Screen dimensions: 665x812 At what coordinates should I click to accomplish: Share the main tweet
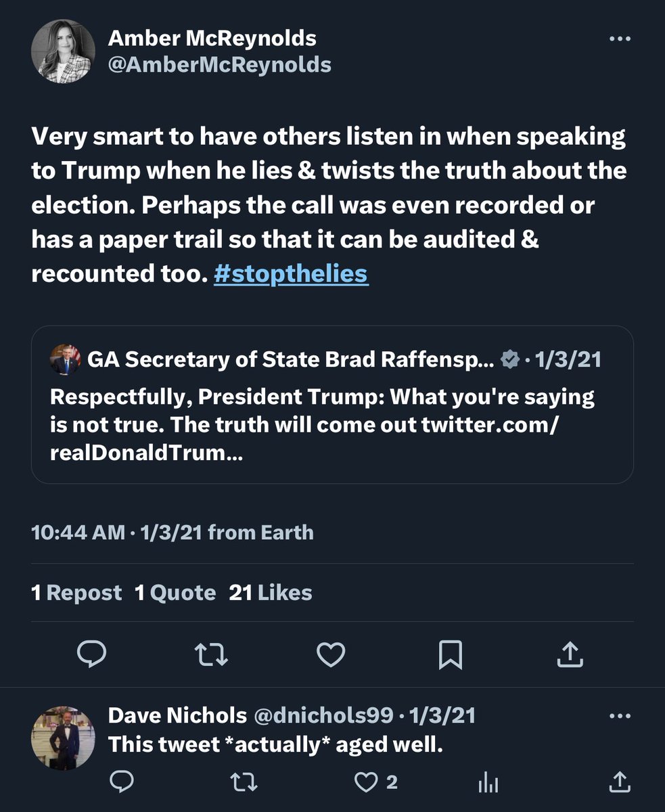click(x=570, y=654)
